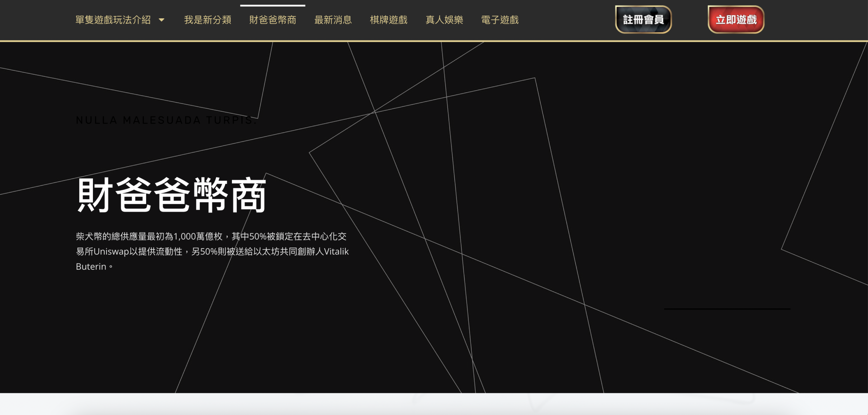Screen dimensions: 868x415
Task: Click the black horizontal line at lower right
Action: (x=727, y=309)
